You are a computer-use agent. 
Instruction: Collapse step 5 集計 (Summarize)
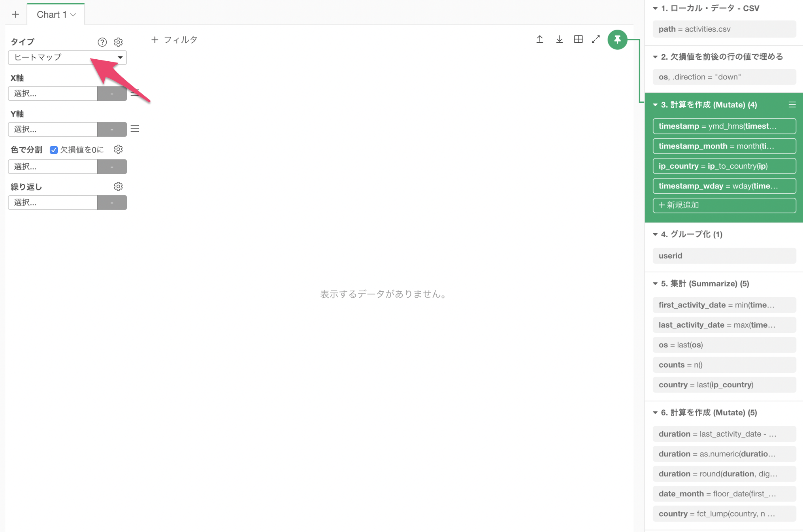click(655, 284)
